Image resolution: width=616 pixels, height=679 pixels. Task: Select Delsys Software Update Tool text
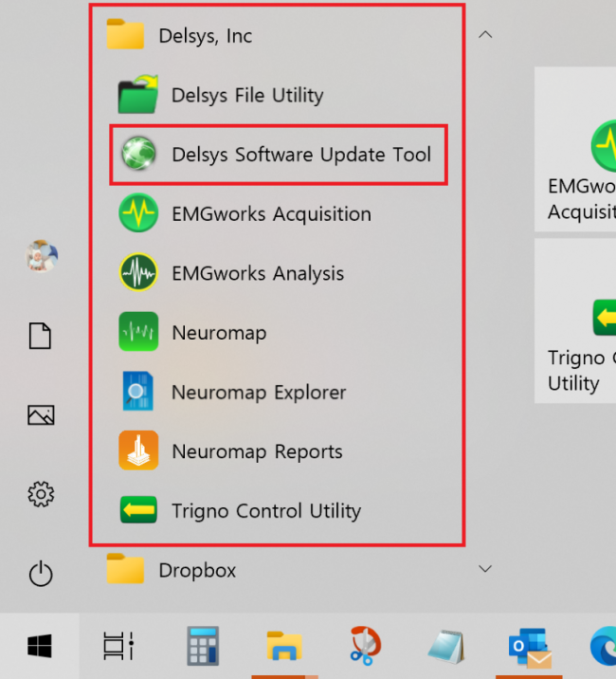click(301, 155)
